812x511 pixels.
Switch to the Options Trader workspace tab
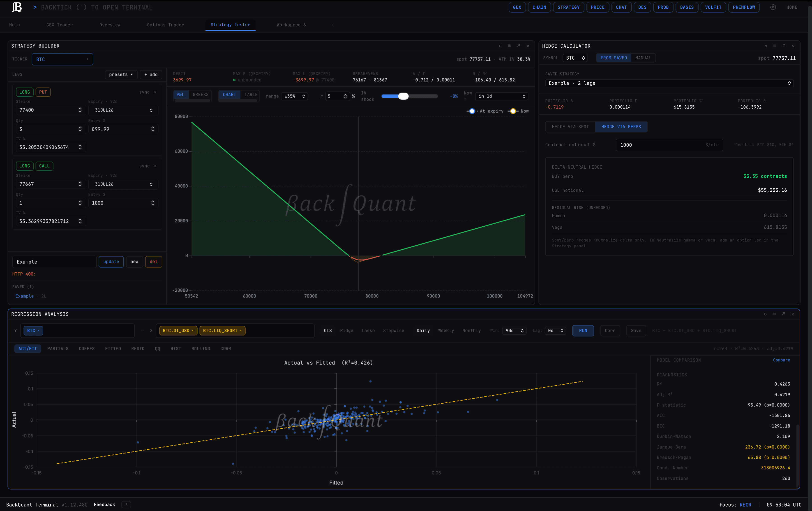165,25
